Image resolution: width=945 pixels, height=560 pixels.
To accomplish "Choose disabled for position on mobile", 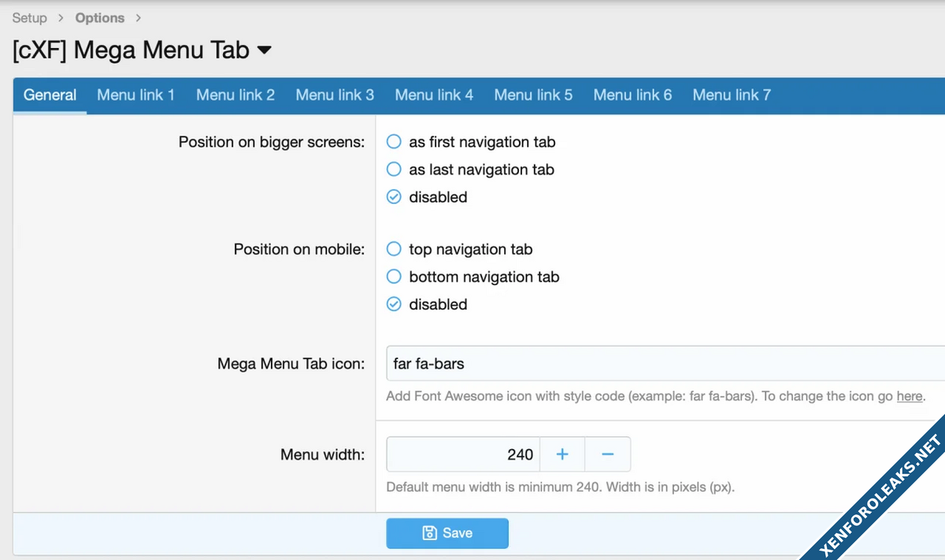I will pyautogui.click(x=394, y=305).
